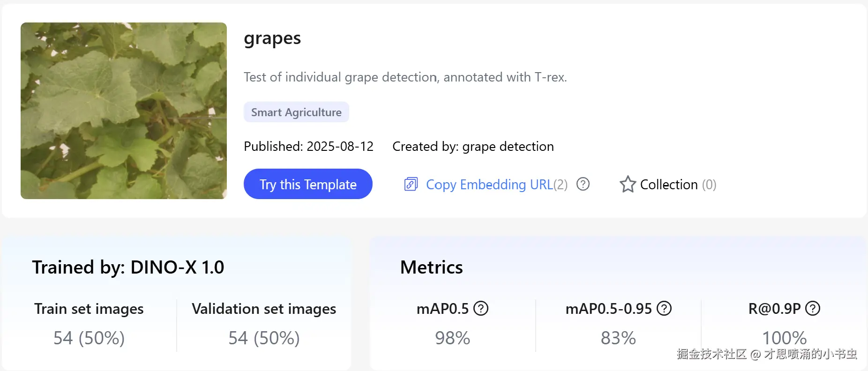This screenshot has width=868, height=371.
Task: Click the help icon beside Copy Embedding URL
Action: pyautogui.click(x=583, y=184)
